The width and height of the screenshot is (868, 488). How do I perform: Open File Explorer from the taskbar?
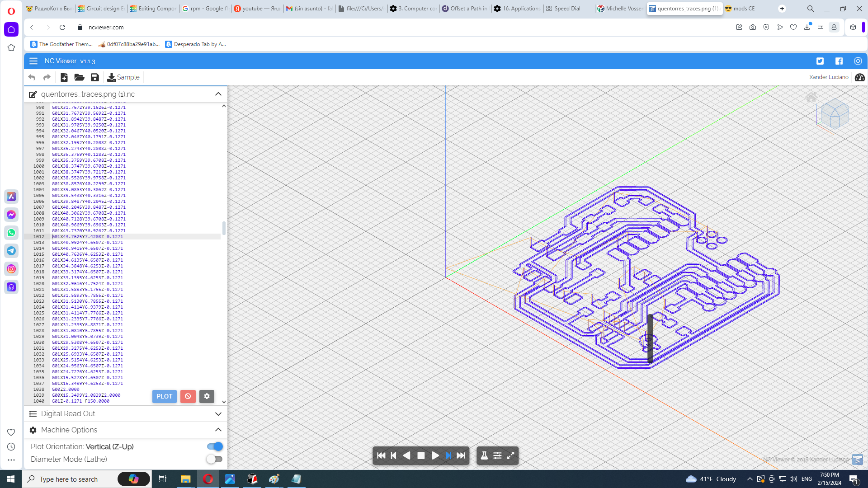coord(185,479)
